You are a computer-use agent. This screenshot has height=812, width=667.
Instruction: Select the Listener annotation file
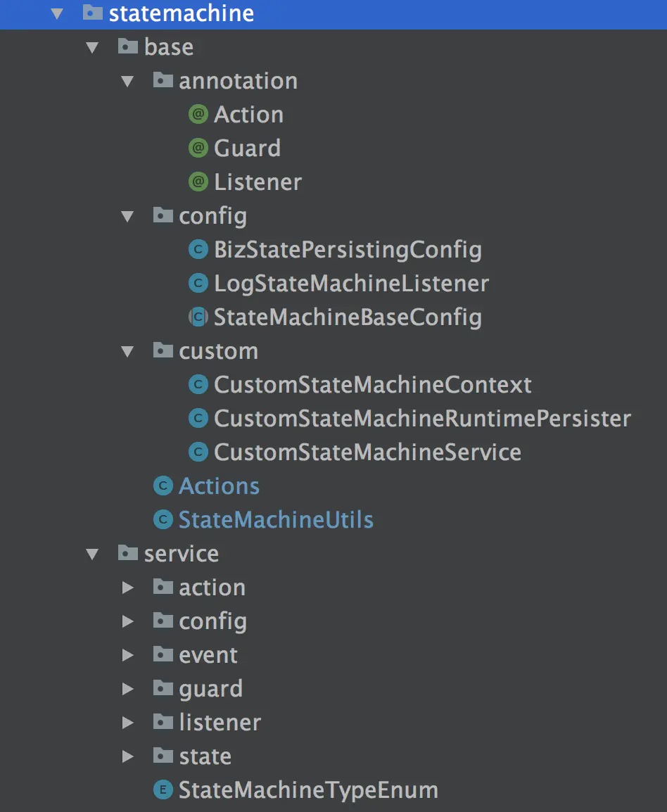coord(258,182)
